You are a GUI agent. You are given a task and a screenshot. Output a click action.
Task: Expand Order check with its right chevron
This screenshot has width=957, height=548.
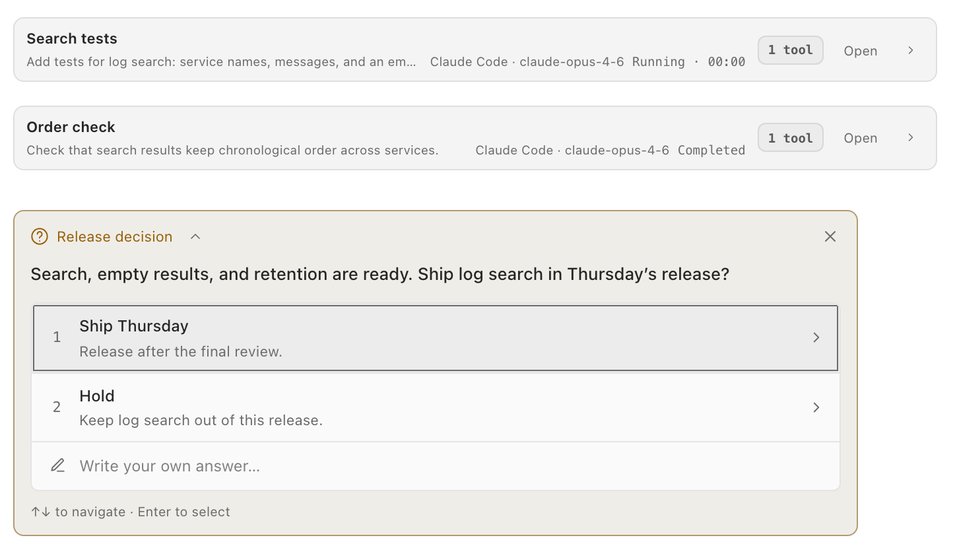tap(911, 137)
